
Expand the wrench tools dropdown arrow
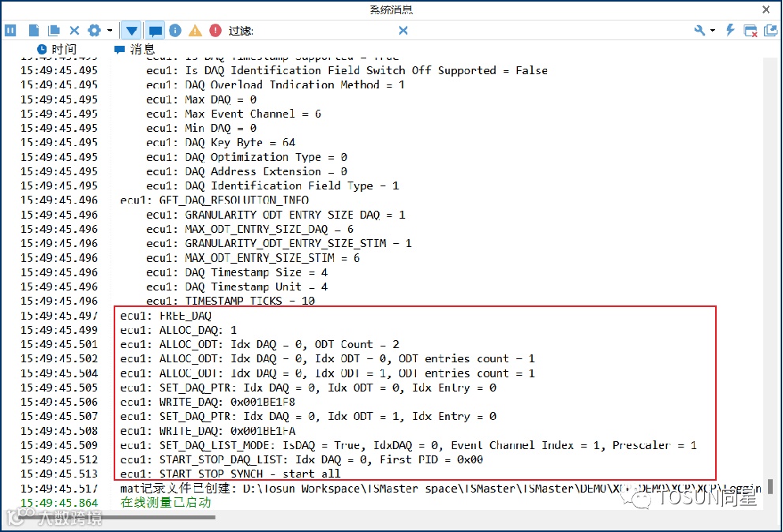coord(713,31)
